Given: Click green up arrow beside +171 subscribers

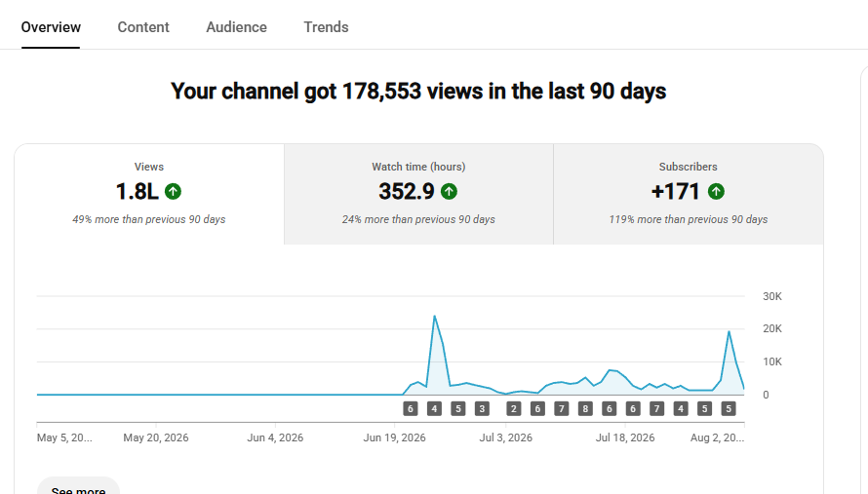Looking at the screenshot, I should pyautogui.click(x=716, y=191).
